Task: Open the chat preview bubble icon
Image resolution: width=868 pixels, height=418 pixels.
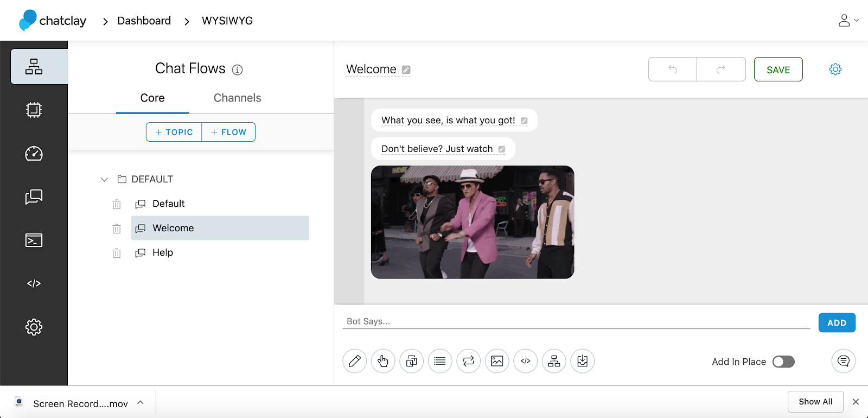Action: 844,361
